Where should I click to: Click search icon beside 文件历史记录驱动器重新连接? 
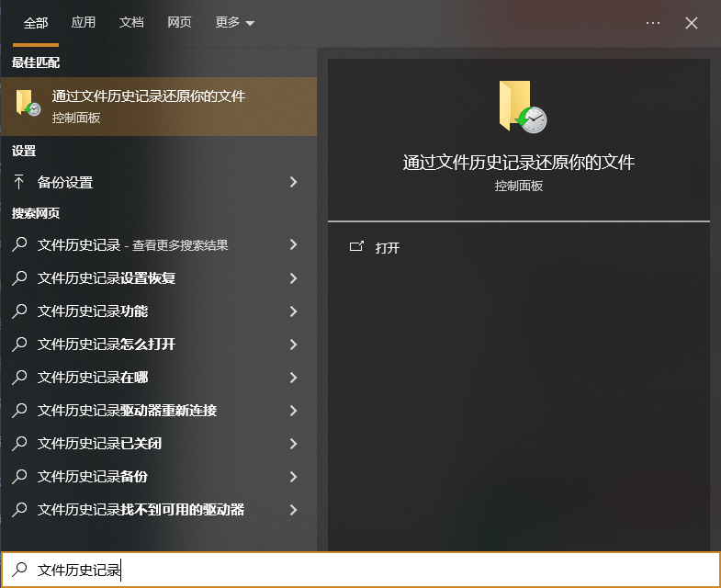pos(19,410)
